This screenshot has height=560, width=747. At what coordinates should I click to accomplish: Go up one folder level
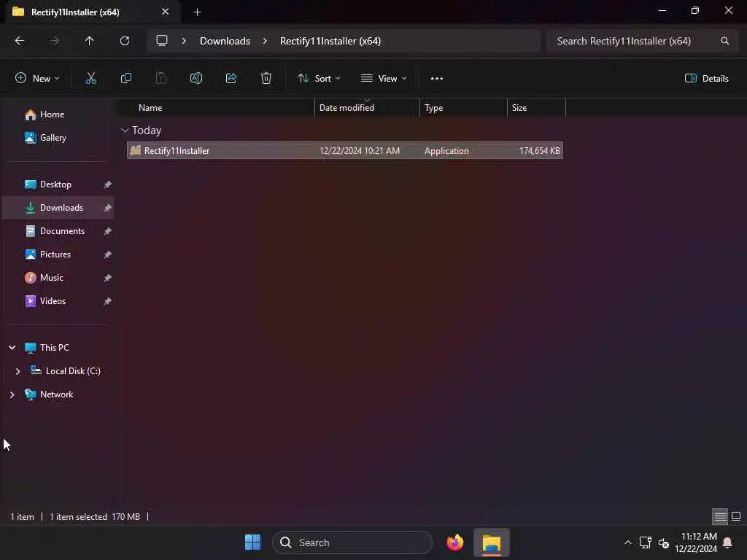click(x=90, y=41)
